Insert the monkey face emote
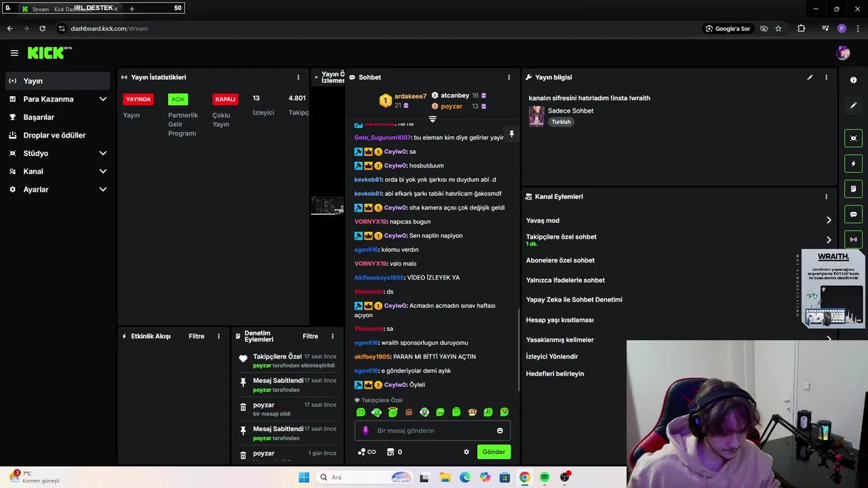Screen dimensions: 868x488 click(473, 412)
